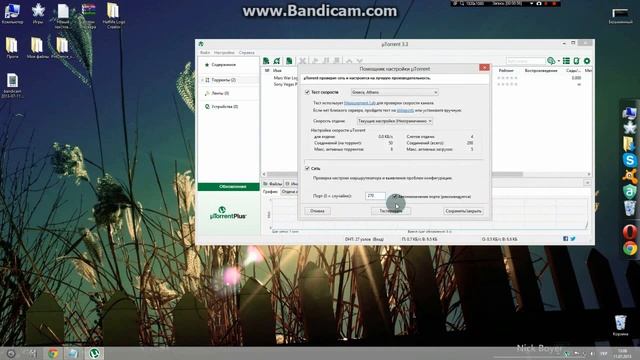Screen dimensions: 640x360
Task: Click the move down queue arrow
Action: pos(360,61)
